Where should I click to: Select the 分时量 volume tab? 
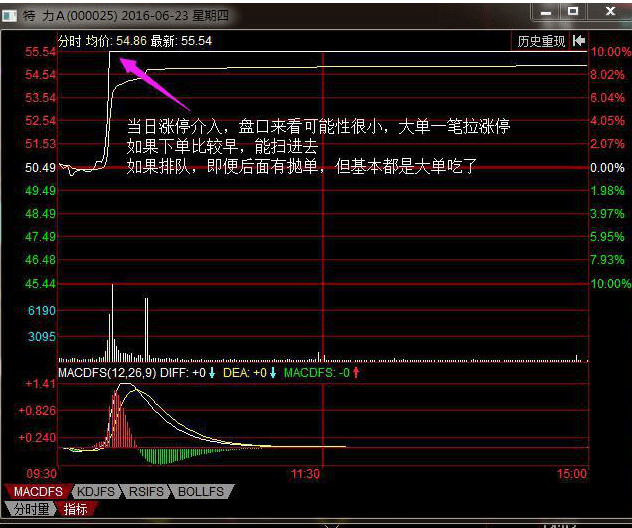click(31, 509)
